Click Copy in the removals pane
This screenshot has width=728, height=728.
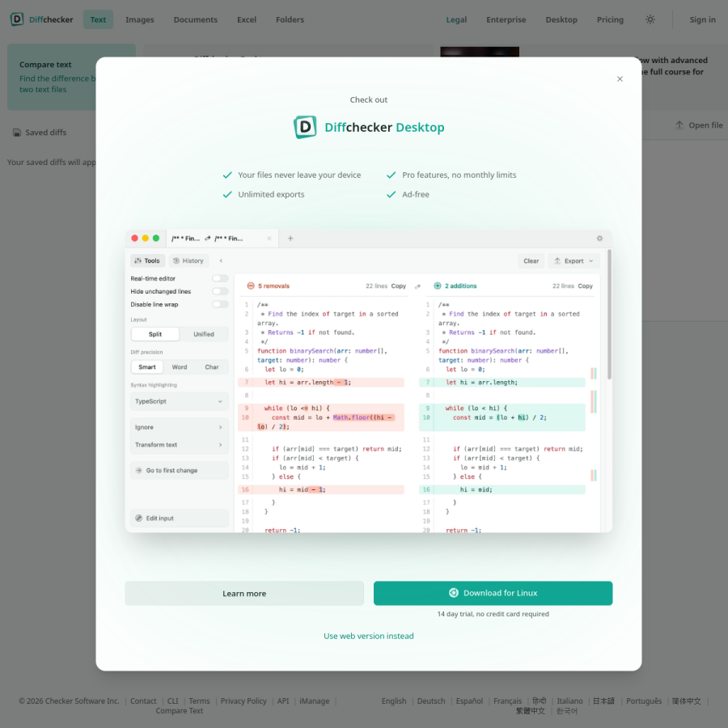click(398, 286)
